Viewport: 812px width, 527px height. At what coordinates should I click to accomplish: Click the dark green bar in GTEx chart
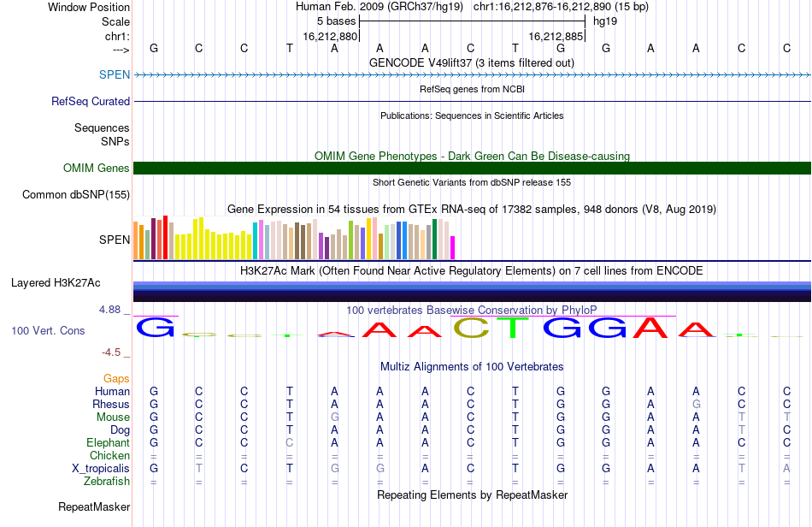pyautogui.click(x=434, y=240)
